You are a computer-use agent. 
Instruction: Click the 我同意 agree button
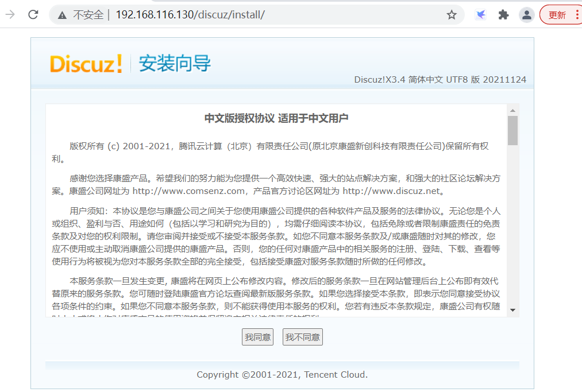pos(257,337)
